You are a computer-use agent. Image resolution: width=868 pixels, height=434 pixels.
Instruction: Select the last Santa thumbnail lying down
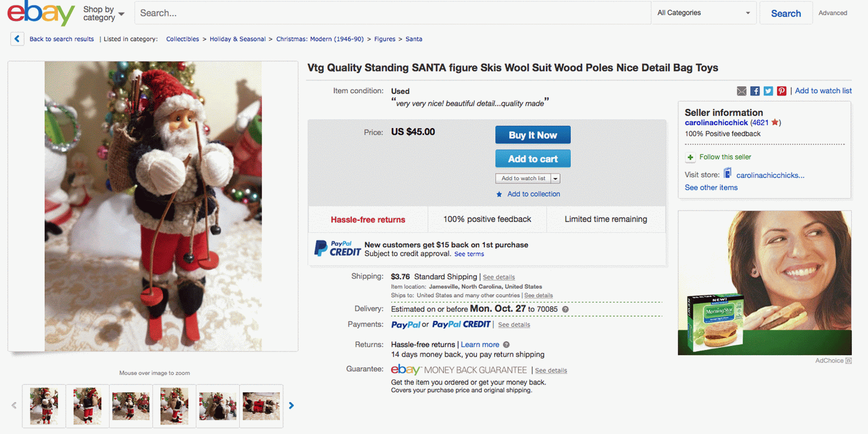point(261,406)
